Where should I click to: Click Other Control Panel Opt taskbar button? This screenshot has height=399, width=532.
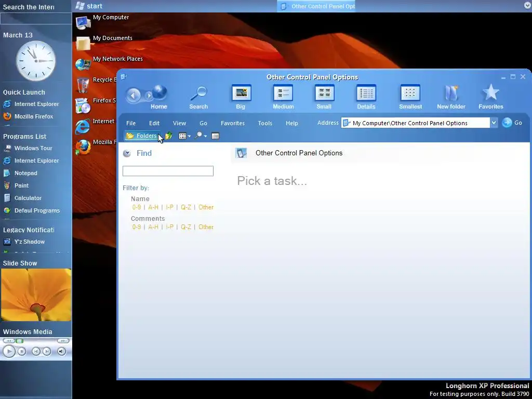316,6
